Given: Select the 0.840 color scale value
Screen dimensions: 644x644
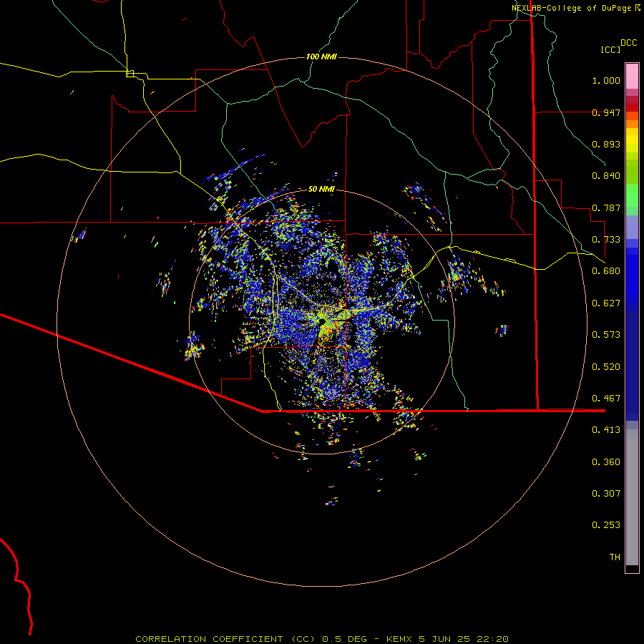Looking at the screenshot, I should point(606,176).
